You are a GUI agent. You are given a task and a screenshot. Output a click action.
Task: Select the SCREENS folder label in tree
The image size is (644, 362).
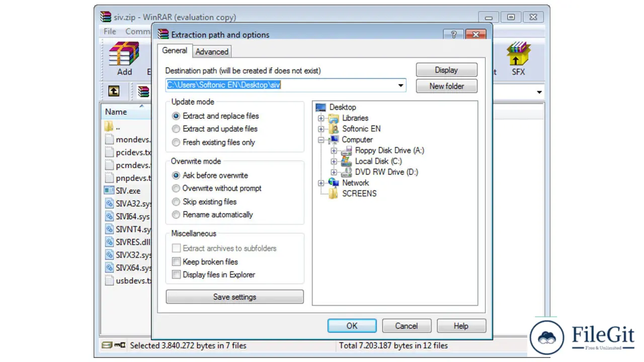359,194
